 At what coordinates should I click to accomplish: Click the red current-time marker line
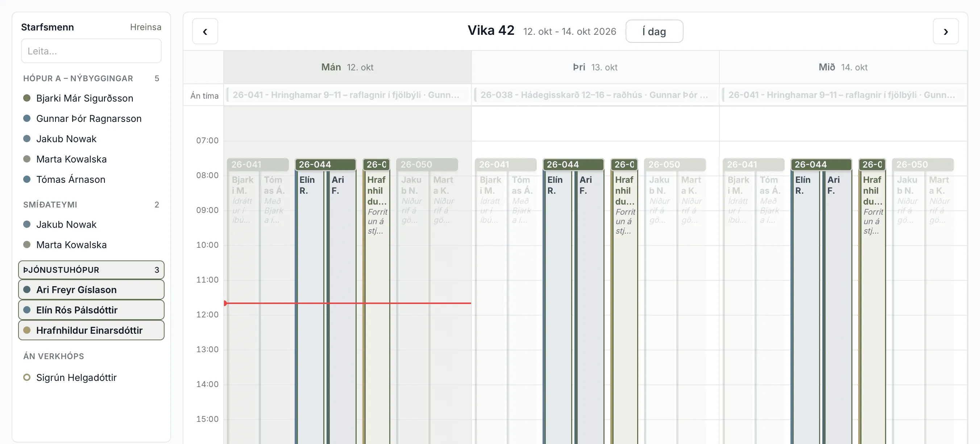[347, 303]
